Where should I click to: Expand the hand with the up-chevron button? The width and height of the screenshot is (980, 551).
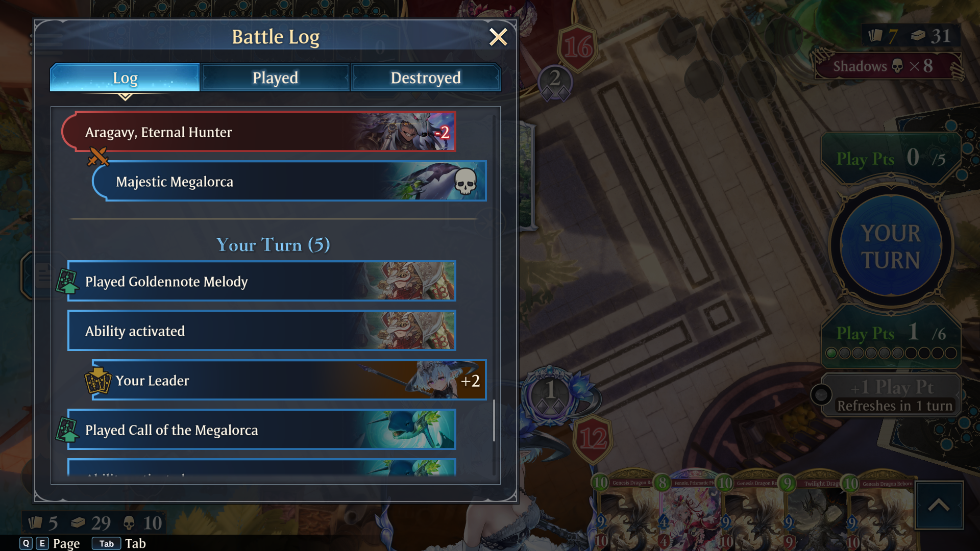coord(939,505)
